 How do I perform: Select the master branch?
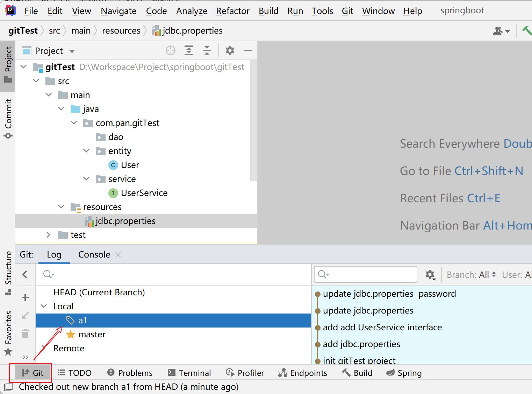(92, 335)
